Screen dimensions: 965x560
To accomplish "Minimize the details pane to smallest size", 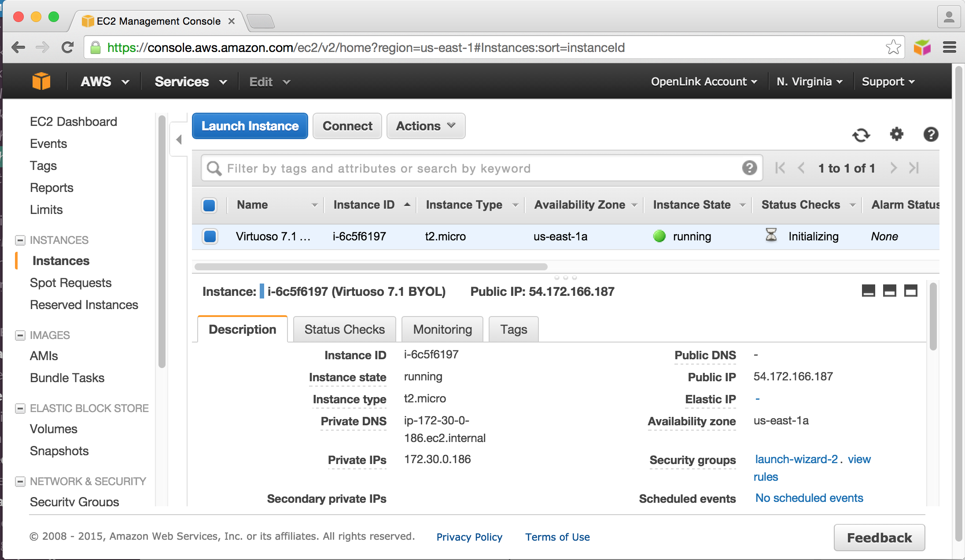I will (868, 291).
